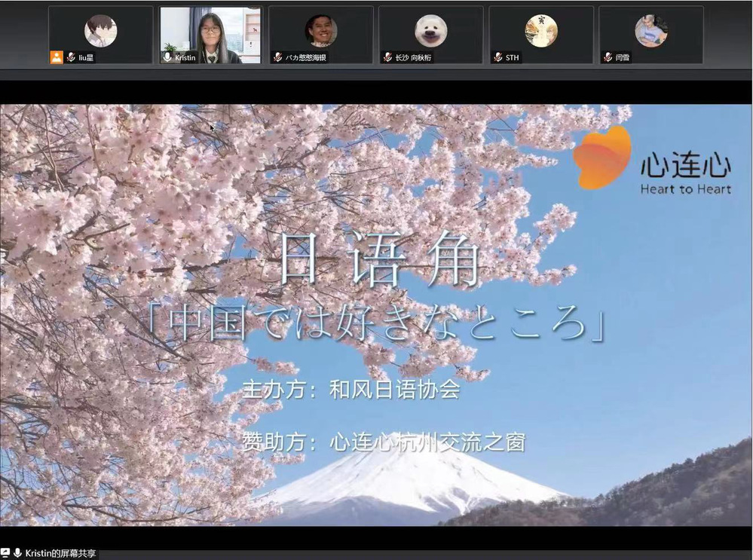Viewport: 753px width, 560px height.
Task: Select STH's participant avatar
Action: [540, 31]
